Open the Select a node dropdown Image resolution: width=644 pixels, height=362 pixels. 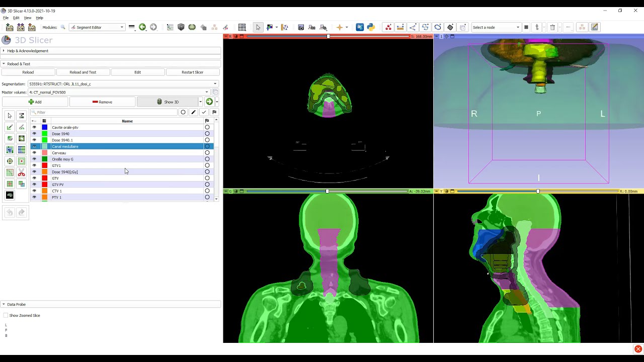click(x=496, y=27)
